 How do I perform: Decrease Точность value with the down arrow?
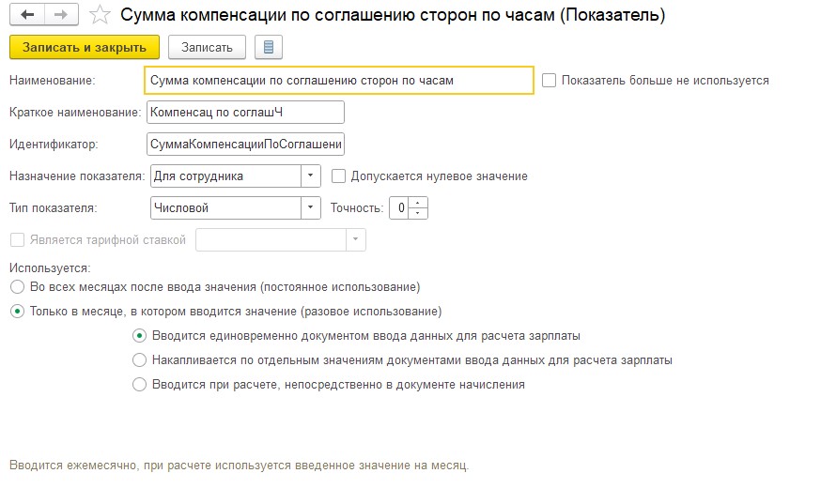pos(418,213)
